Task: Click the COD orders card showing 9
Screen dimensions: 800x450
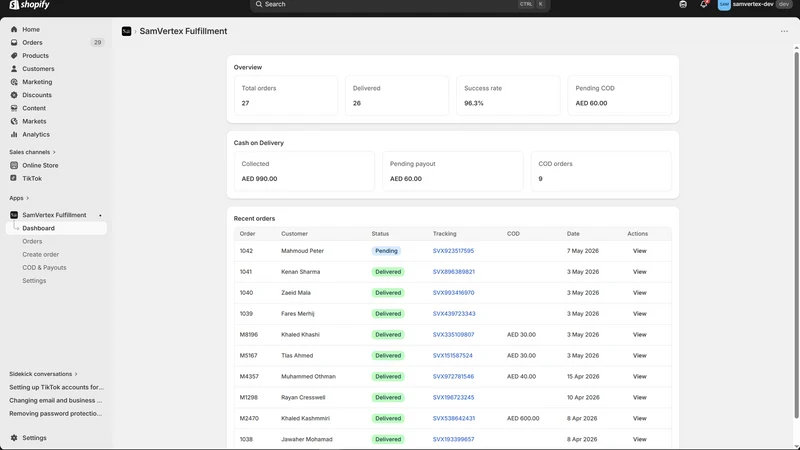Action: click(601, 171)
